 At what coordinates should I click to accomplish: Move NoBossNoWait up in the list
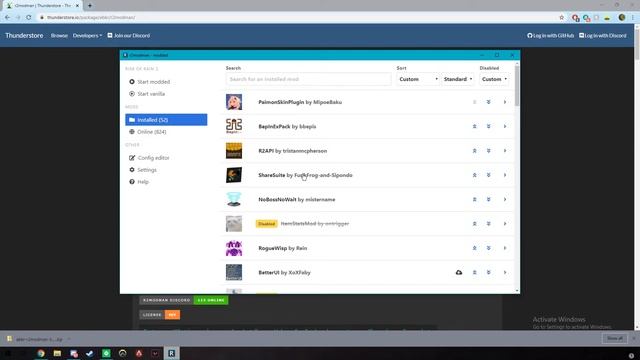tap(474, 200)
